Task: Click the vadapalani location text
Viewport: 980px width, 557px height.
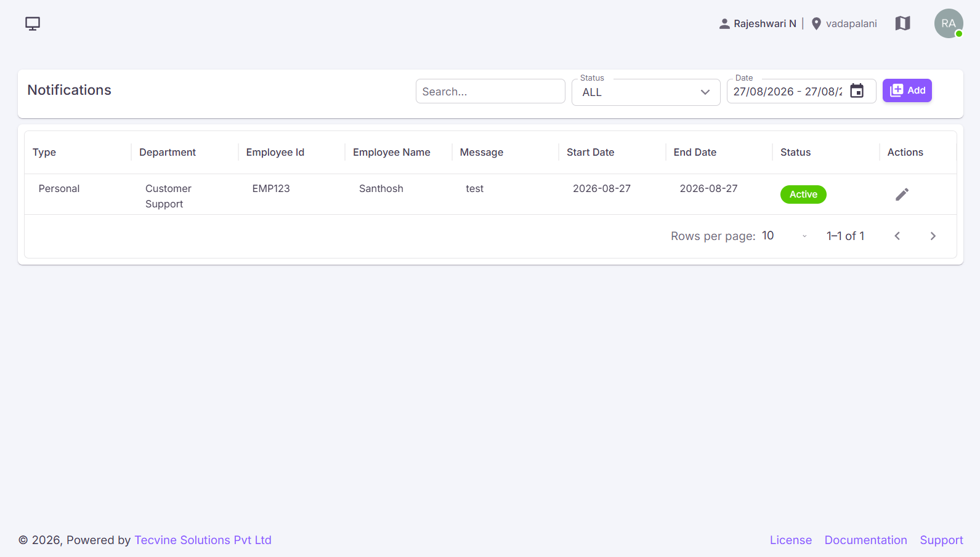Action: [851, 23]
